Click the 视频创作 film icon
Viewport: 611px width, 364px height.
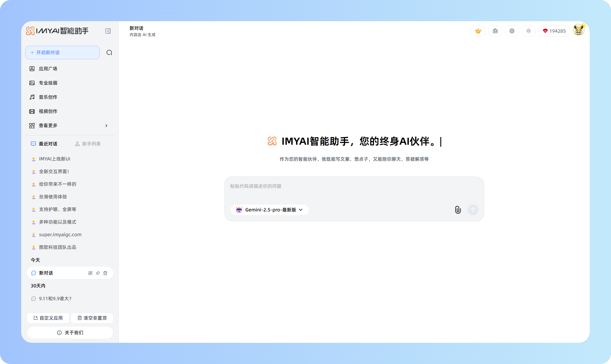[x=32, y=111]
